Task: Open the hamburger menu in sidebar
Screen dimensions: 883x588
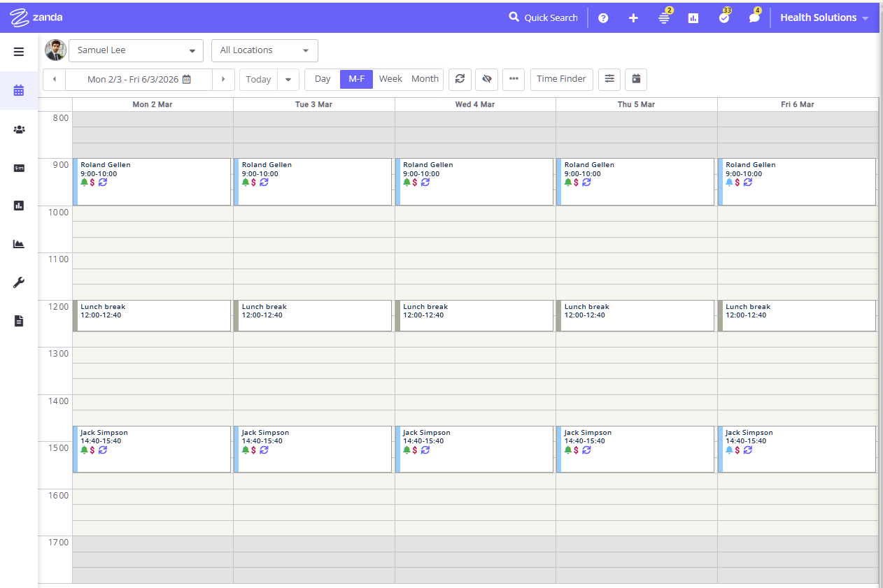Action: (19, 52)
